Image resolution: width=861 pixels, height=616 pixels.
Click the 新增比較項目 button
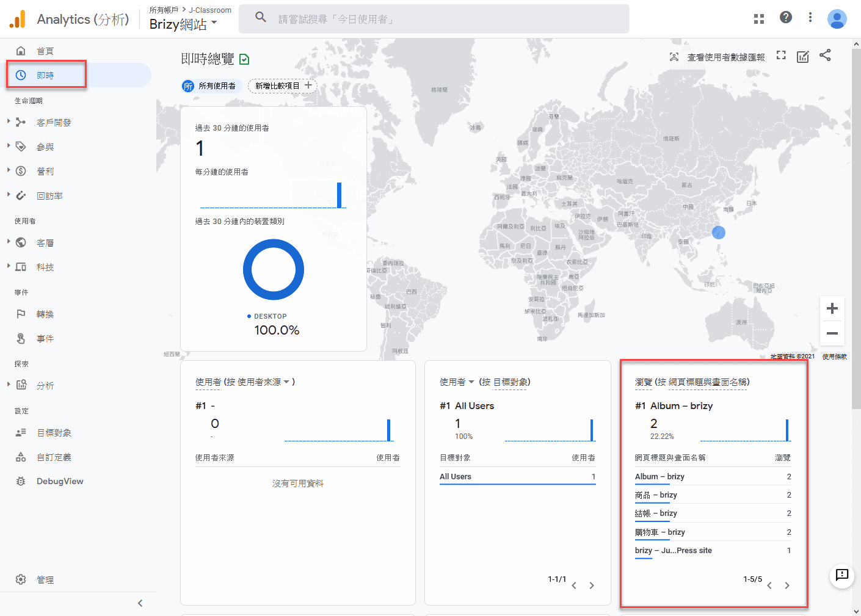pyautogui.click(x=283, y=86)
